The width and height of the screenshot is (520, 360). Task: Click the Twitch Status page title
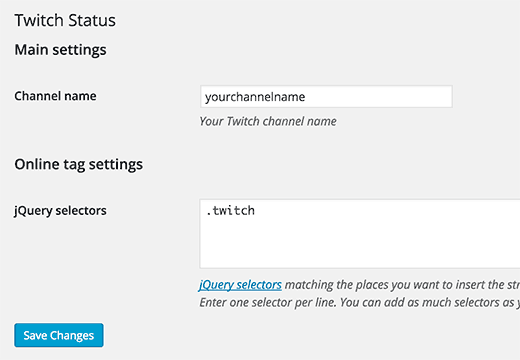65,20
